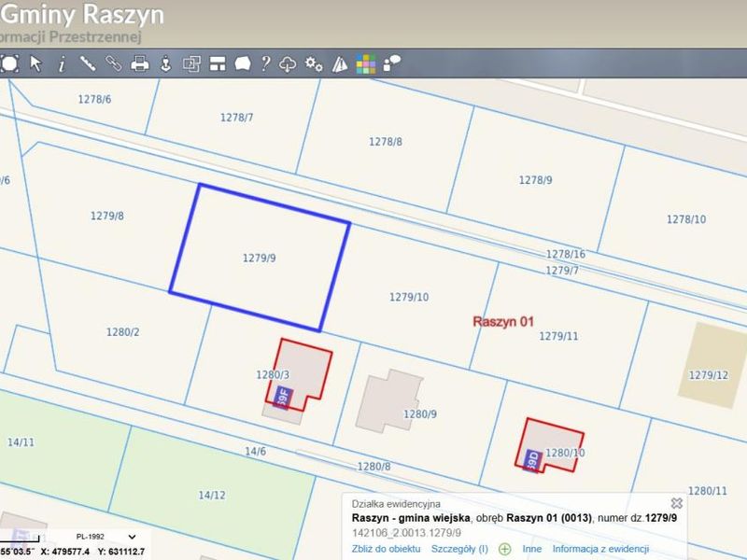This screenshot has height=560, width=747.
Task: Toggle the full extent frame tool
Action: pyautogui.click(x=9, y=63)
